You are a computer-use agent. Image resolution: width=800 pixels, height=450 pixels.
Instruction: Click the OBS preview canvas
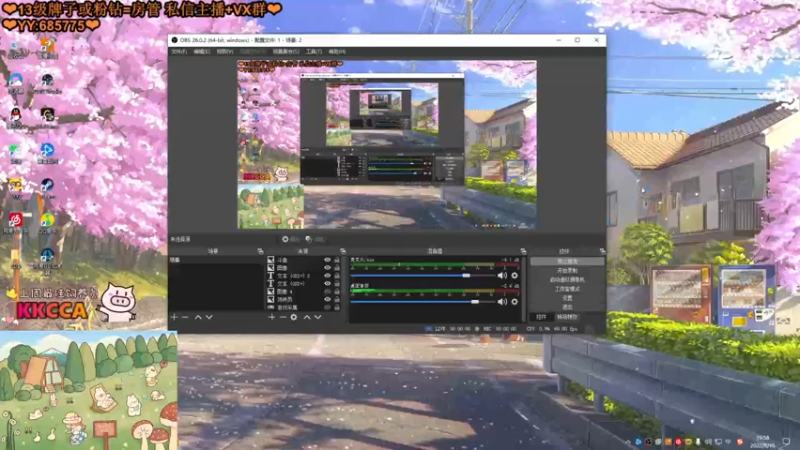[387, 144]
